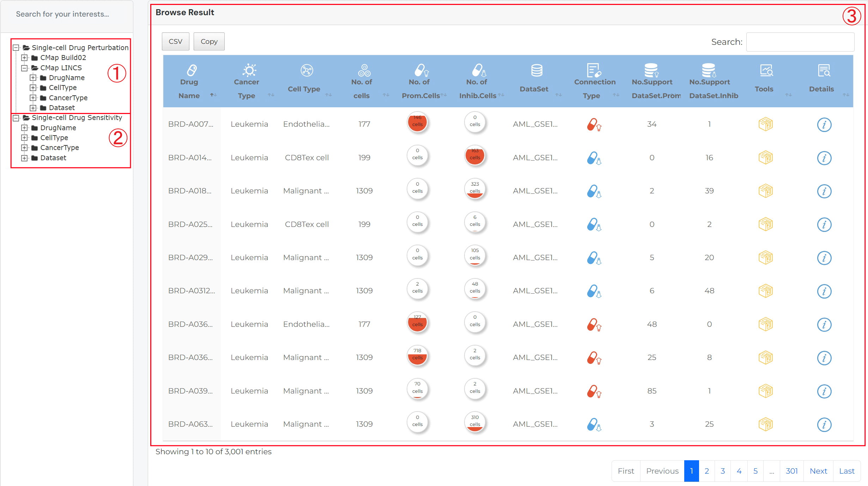The image size is (868, 486).
Task: Click 323 cells inhibited circle for BRD-A018
Action: coord(475,188)
